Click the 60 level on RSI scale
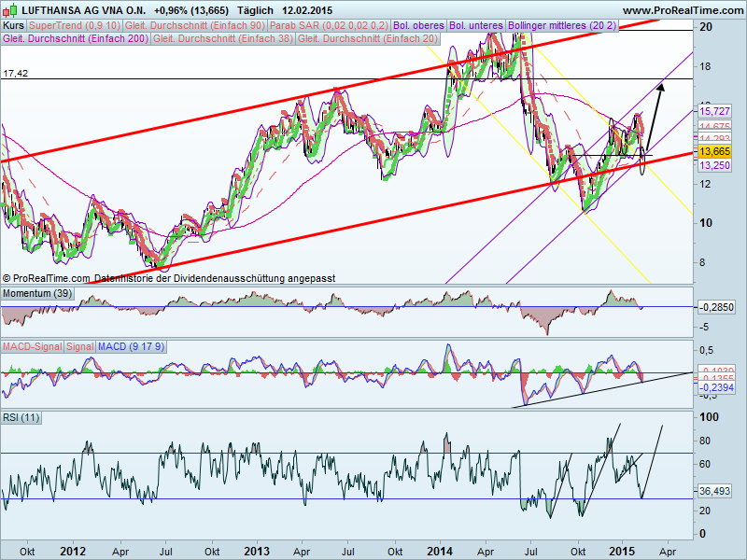This screenshot has height=560, width=747. coord(705,464)
